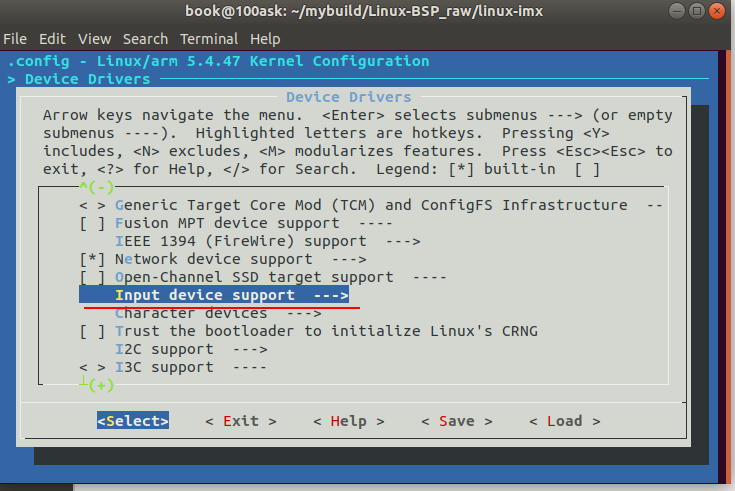Open the File menu
The image size is (735, 491).
point(15,39)
